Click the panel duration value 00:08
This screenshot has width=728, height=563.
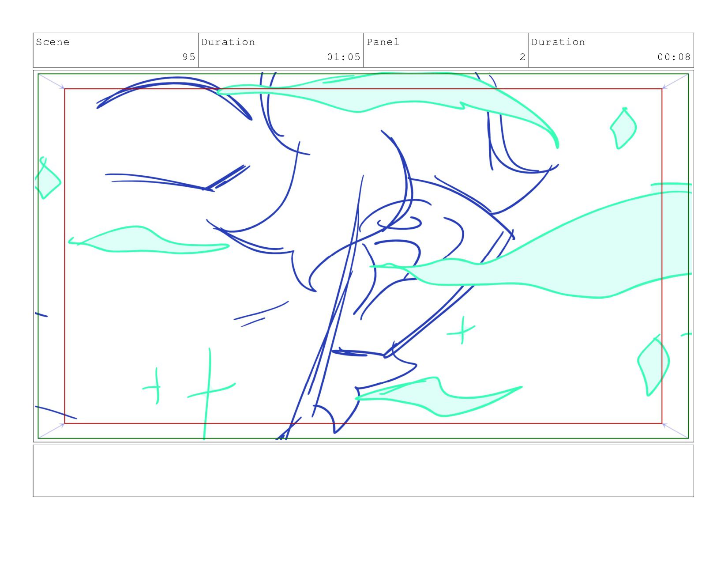click(674, 57)
